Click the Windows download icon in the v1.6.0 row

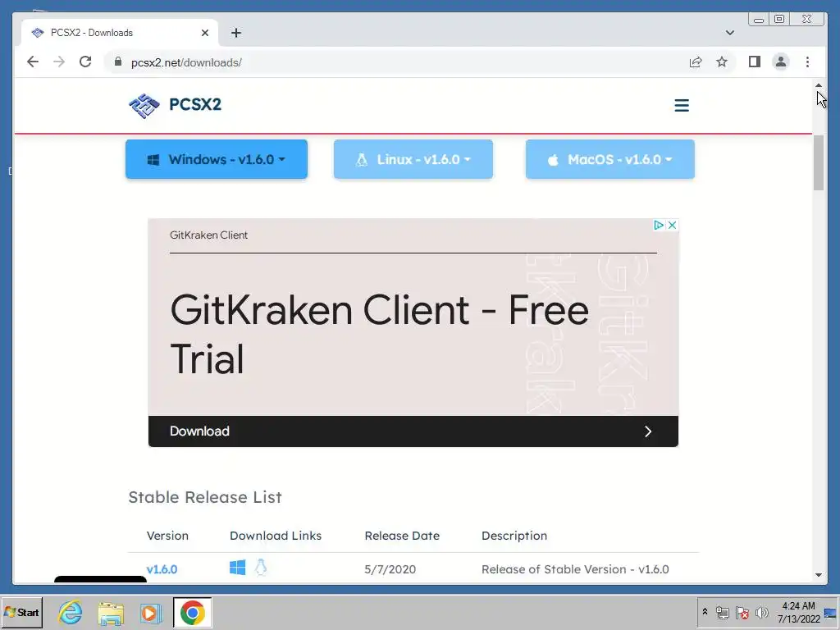coord(237,568)
